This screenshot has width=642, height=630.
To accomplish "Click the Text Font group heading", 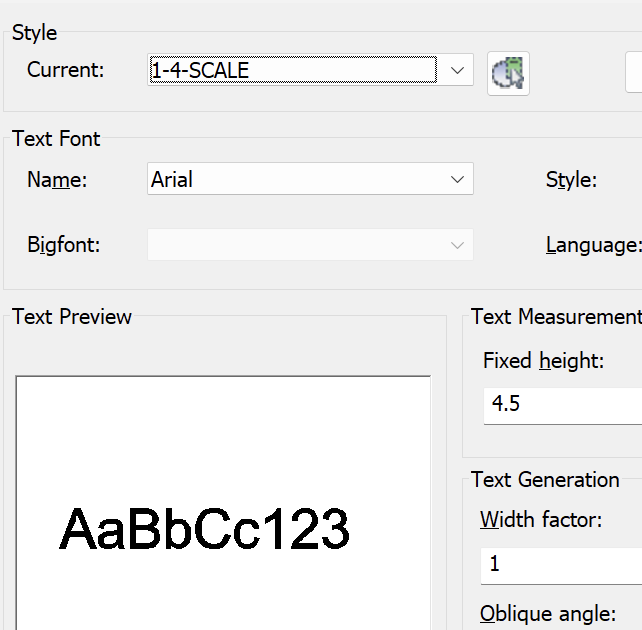I will pyautogui.click(x=56, y=138).
